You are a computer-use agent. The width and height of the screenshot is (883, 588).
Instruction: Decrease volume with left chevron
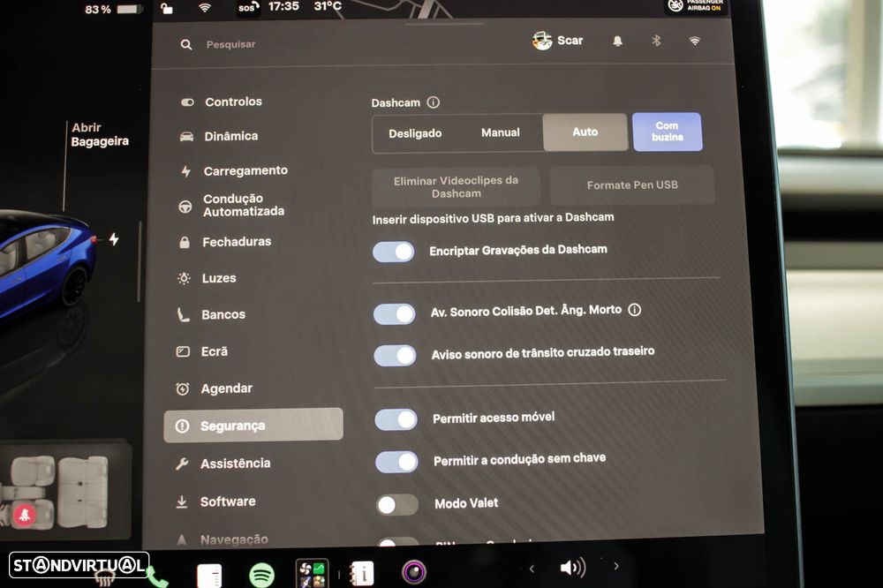coord(532,569)
